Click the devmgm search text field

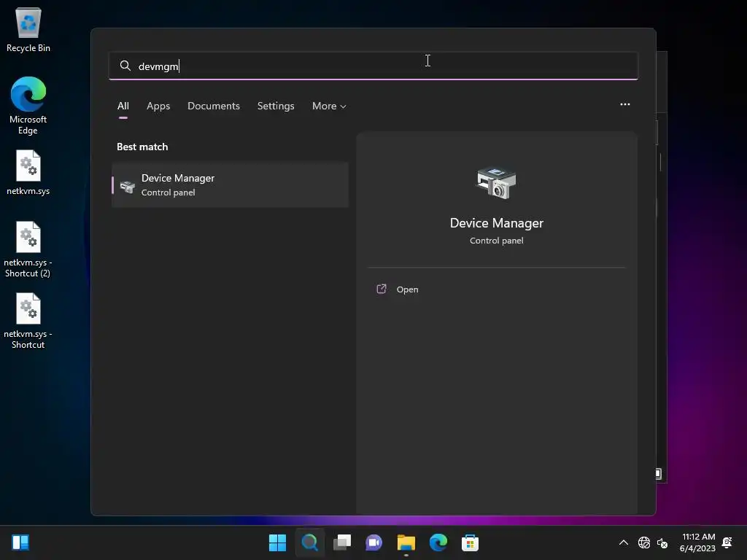click(x=373, y=66)
